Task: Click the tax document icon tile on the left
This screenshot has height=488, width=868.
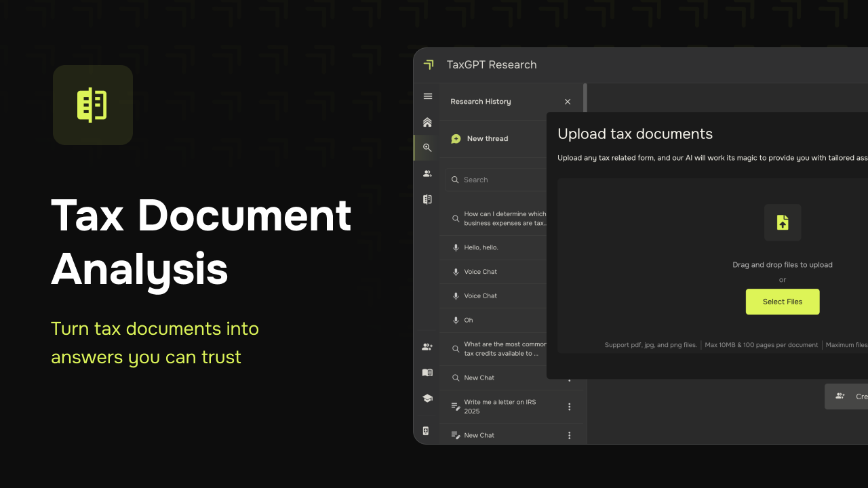Action: click(93, 105)
